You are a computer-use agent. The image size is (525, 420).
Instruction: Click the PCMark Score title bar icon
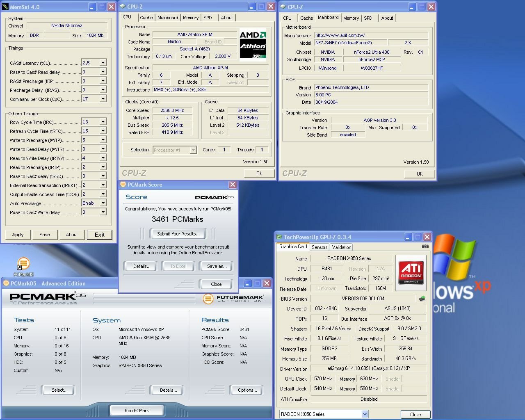click(x=123, y=185)
